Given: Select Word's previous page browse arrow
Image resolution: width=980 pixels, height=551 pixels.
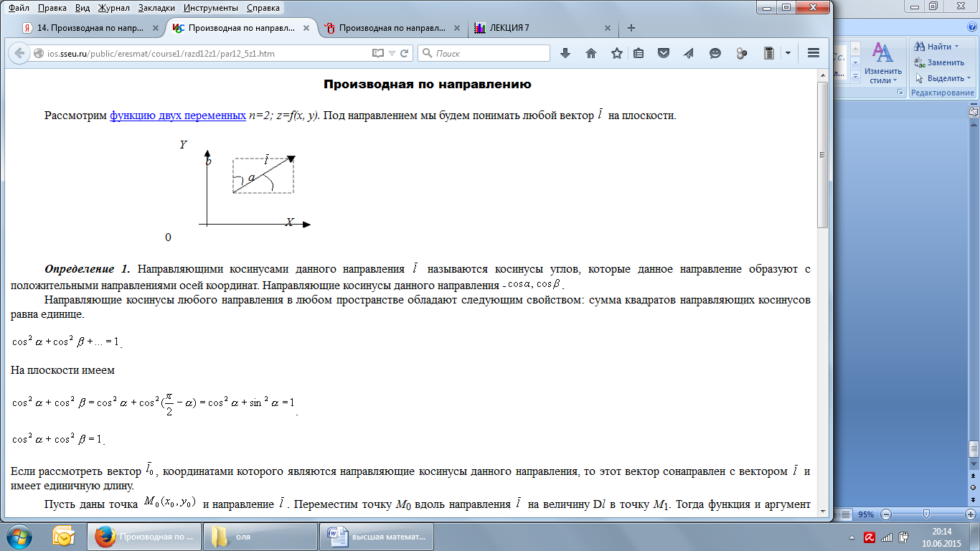Looking at the screenshot, I should point(974,476).
